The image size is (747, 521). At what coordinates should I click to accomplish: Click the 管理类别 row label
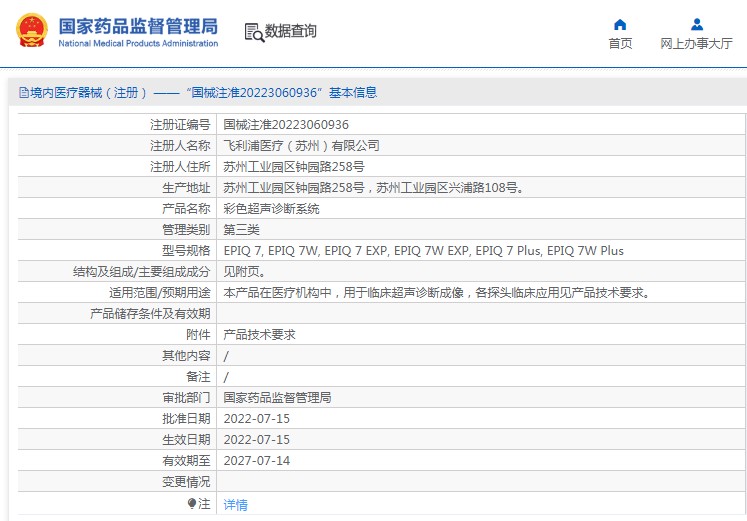[186, 230]
